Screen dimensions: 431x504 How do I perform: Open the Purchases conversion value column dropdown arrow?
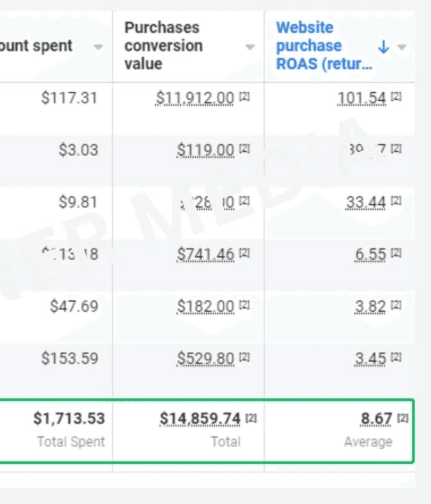250,47
